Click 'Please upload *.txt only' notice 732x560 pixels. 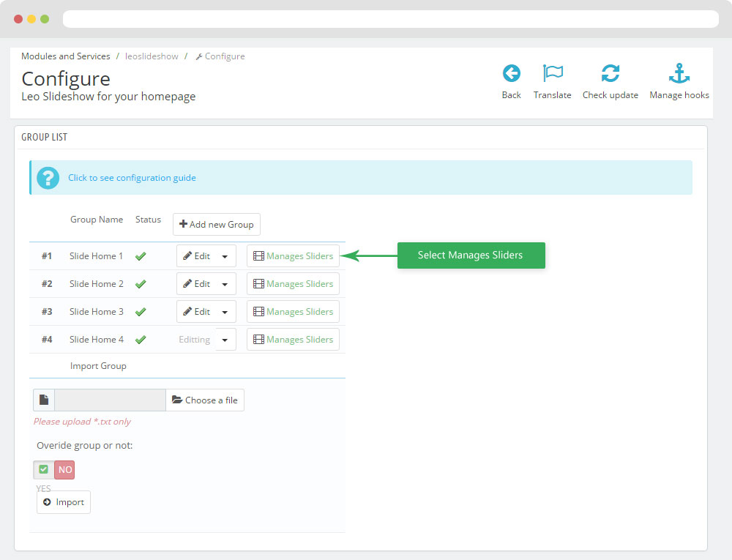pyautogui.click(x=82, y=422)
